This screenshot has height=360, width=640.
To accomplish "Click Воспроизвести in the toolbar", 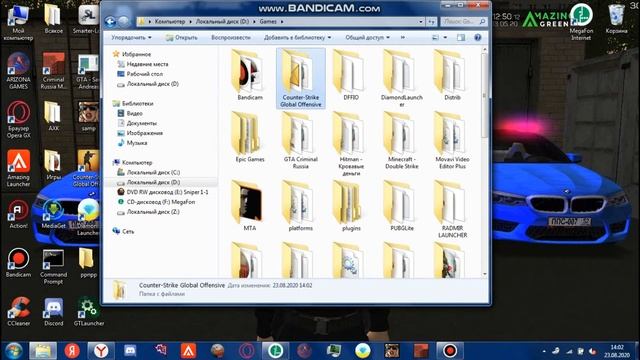I will 231,38.
